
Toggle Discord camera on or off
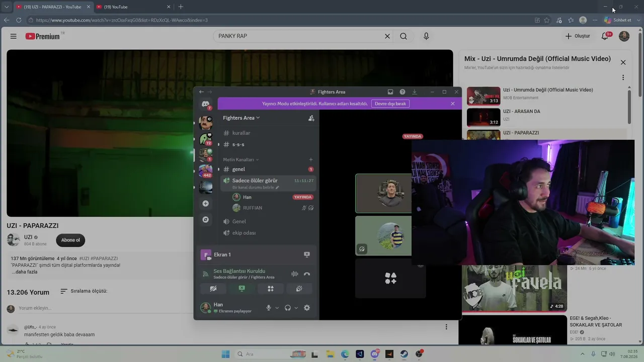[213, 289]
